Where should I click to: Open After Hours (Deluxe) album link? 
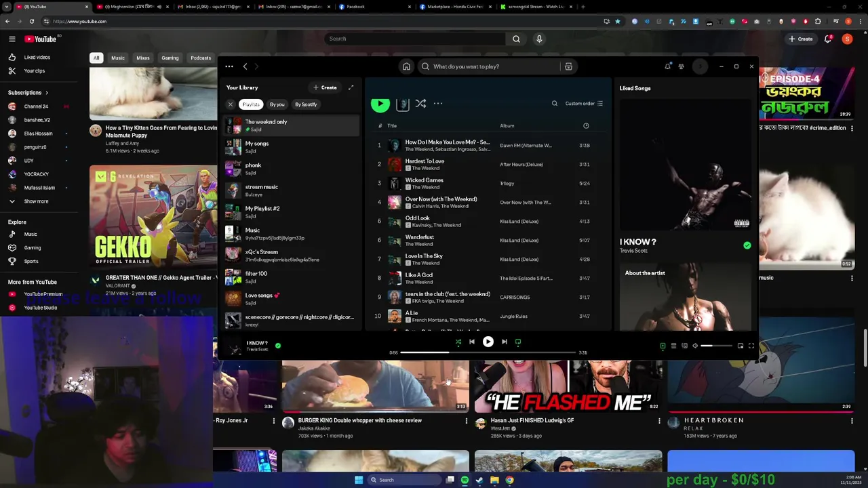pos(521,164)
